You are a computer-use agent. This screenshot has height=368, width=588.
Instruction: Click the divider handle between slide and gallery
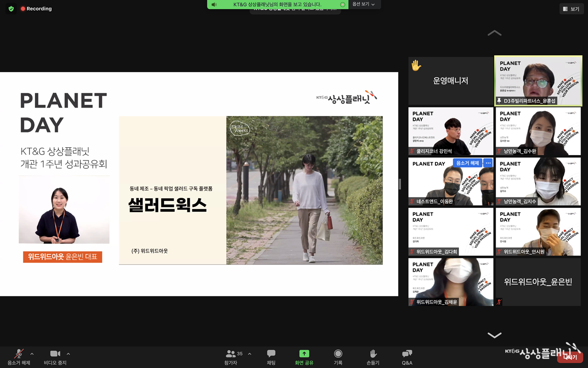400,184
